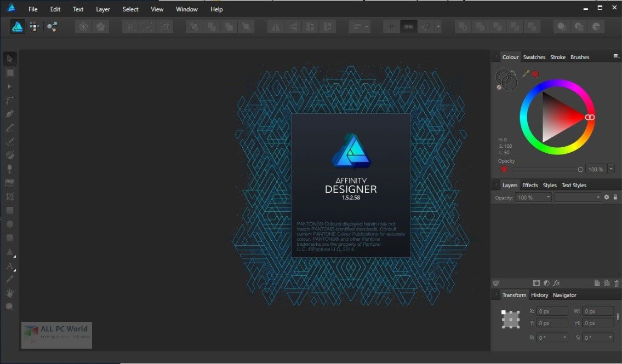Open the Select menu
This screenshot has height=364, width=622.
[130, 9]
